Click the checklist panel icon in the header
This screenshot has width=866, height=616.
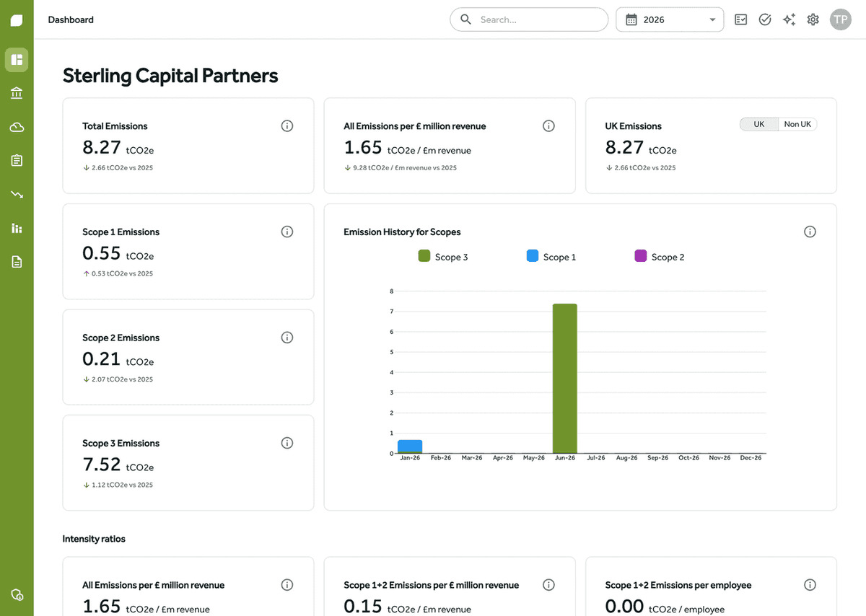click(x=740, y=19)
